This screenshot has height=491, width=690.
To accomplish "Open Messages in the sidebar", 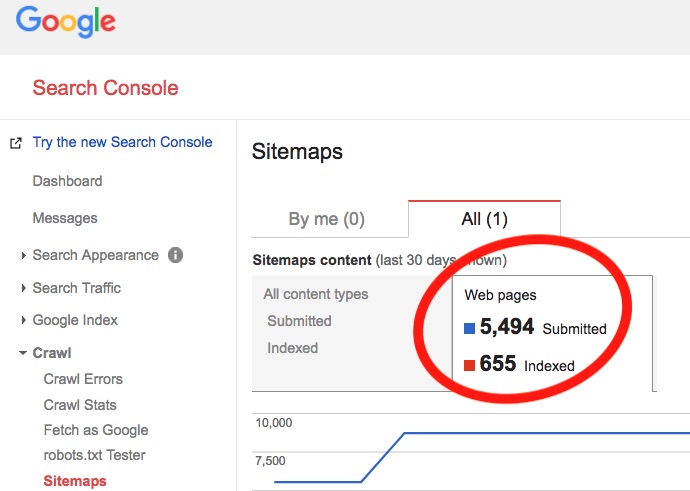I will pyautogui.click(x=65, y=218).
